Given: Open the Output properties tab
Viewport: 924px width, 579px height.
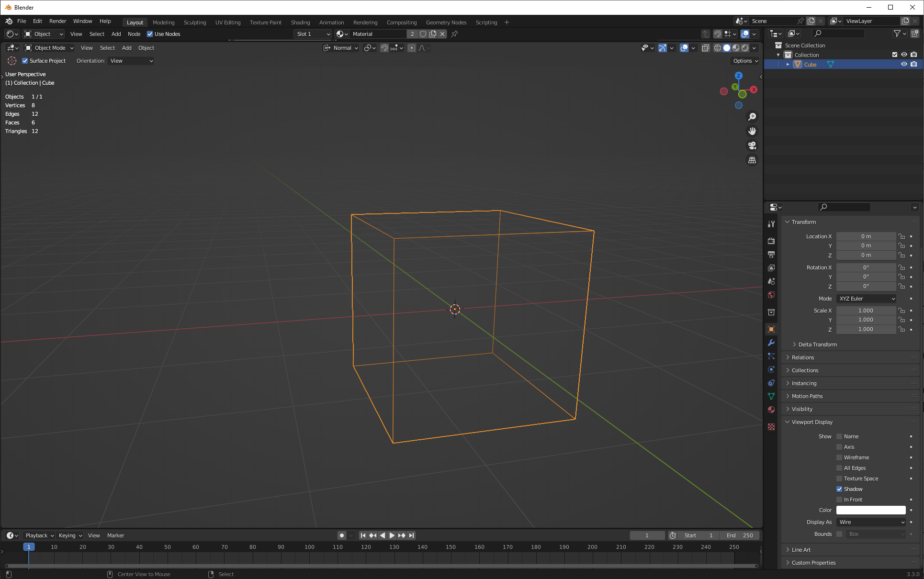Looking at the screenshot, I should (771, 255).
